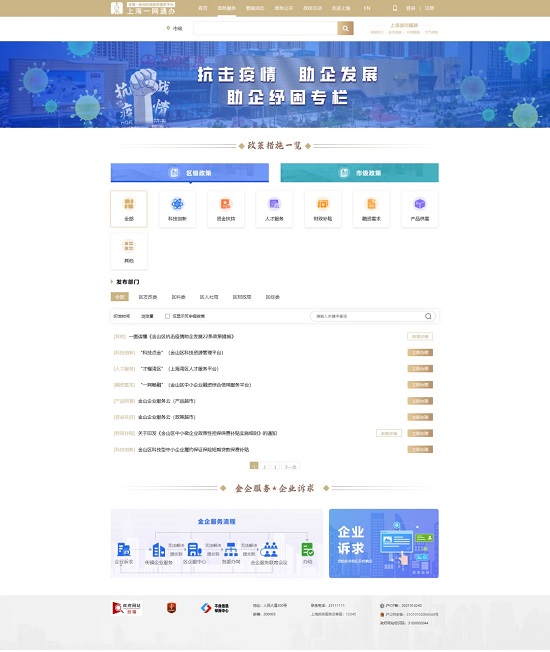Switch to the 市级政策 tab
Image resolution: width=550 pixels, height=652 pixels.
click(x=360, y=173)
